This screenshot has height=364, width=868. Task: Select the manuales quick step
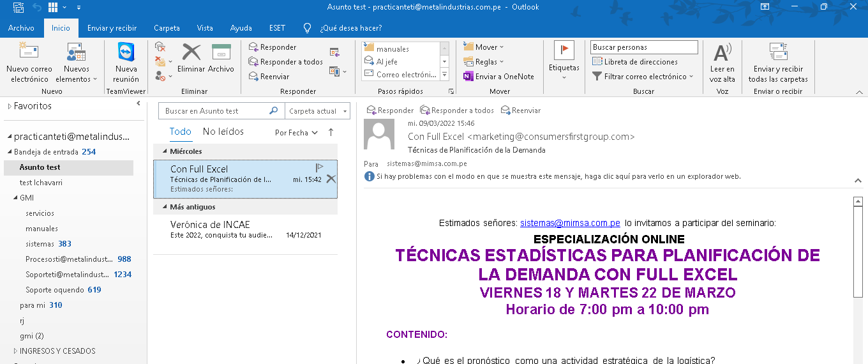coord(400,49)
